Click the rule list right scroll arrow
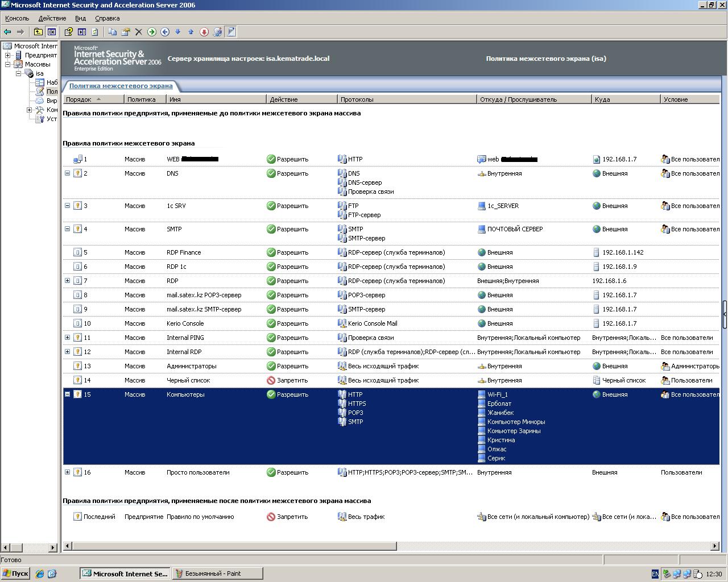The image size is (728, 582). (x=715, y=546)
